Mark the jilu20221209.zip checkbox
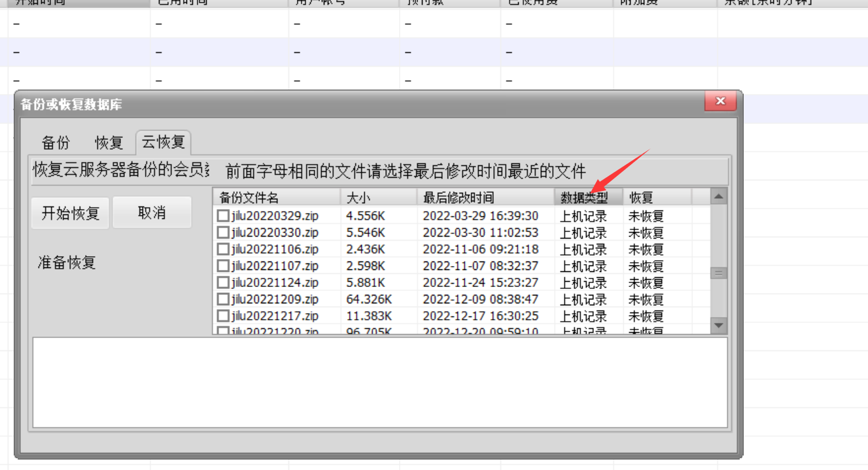The height and width of the screenshot is (470, 868). pos(223,299)
